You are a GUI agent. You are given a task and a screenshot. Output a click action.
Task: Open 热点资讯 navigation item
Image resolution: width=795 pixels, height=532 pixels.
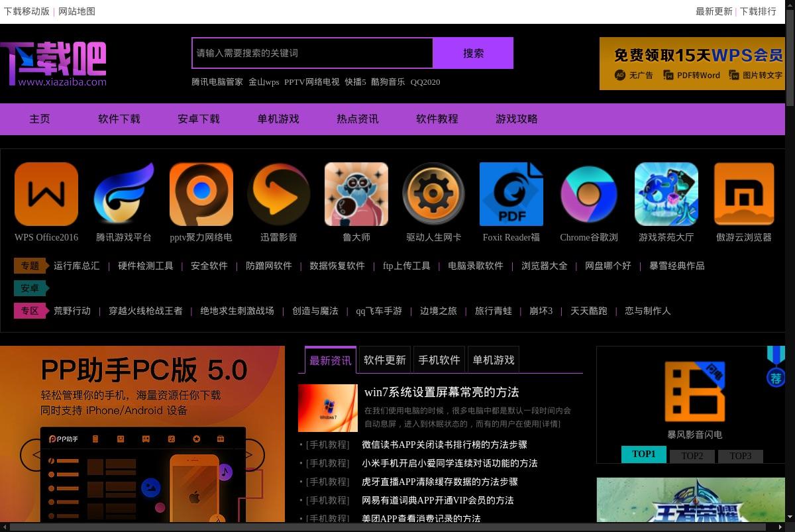358,119
